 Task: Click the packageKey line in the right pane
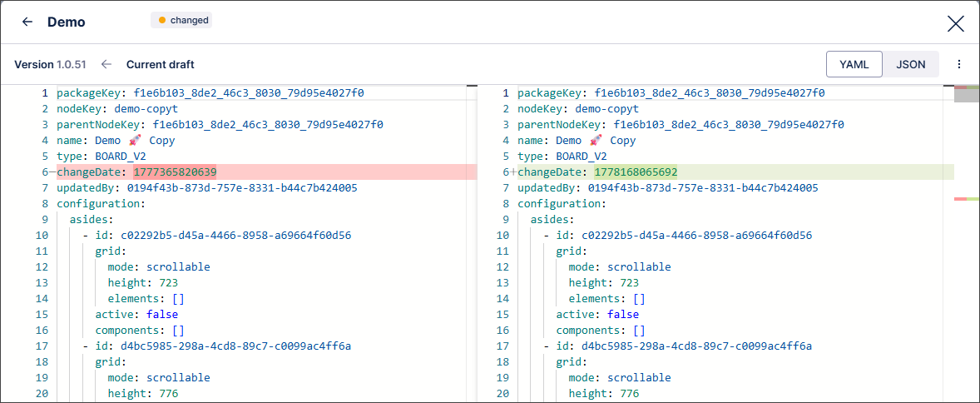coord(671,92)
